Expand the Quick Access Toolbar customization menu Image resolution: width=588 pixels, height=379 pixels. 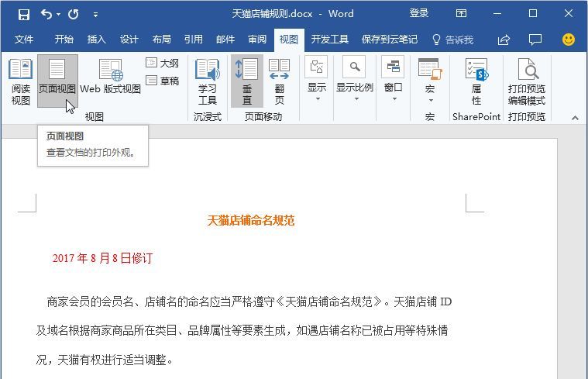click(x=95, y=15)
